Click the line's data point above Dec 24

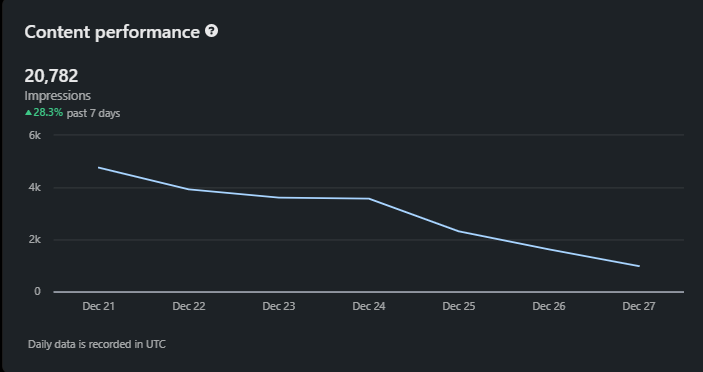coord(369,199)
